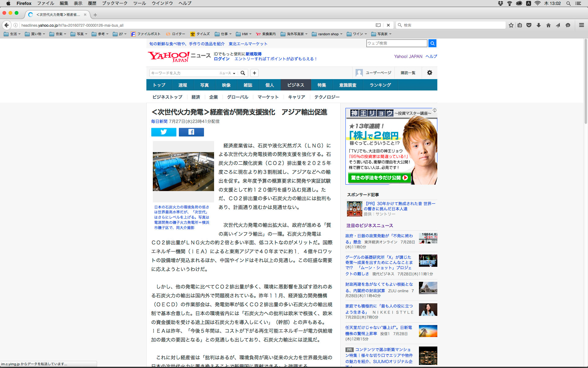Toggle reader view icon in address bar
588x368 pixels.
[378, 25]
